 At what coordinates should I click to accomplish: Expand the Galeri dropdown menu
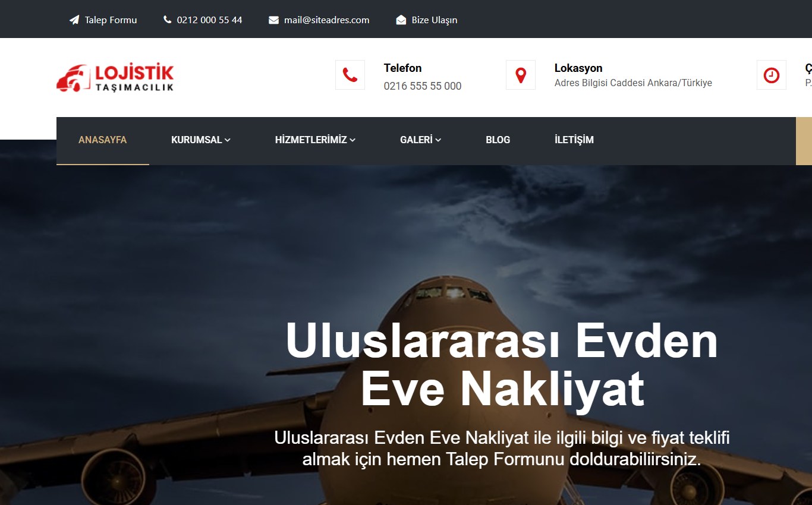tap(420, 140)
